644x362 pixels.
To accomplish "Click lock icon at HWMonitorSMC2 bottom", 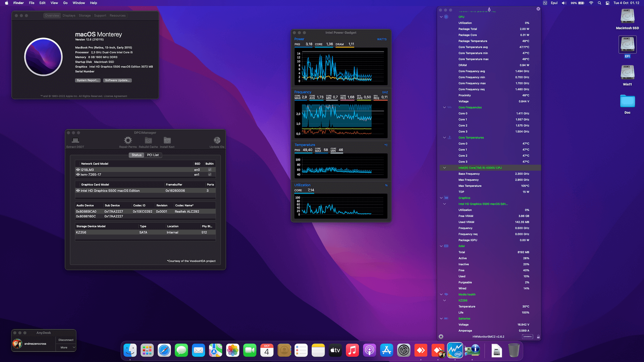I will (538, 337).
